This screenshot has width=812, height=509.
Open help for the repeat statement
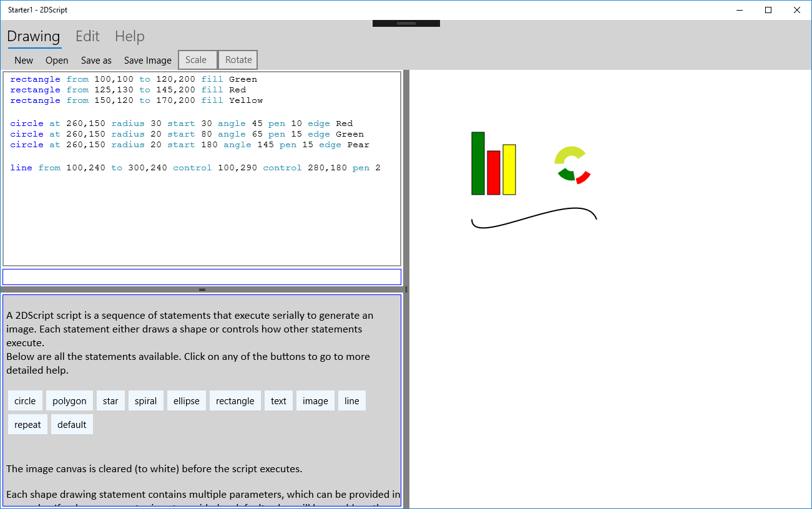coord(27,425)
